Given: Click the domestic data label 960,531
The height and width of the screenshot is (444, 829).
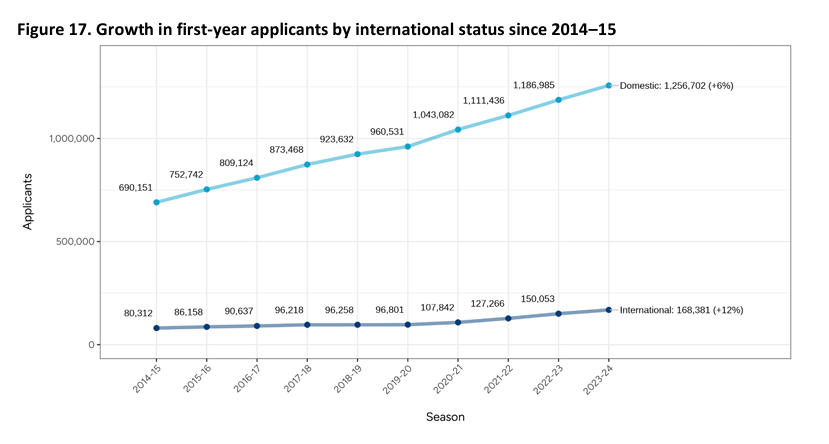Looking at the screenshot, I should [387, 132].
